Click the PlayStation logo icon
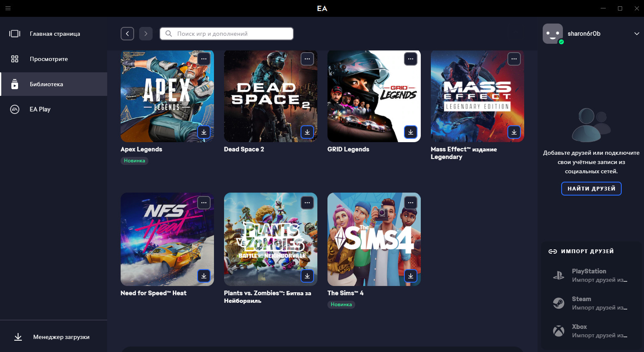This screenshot has width=644, height=352. 558,275
